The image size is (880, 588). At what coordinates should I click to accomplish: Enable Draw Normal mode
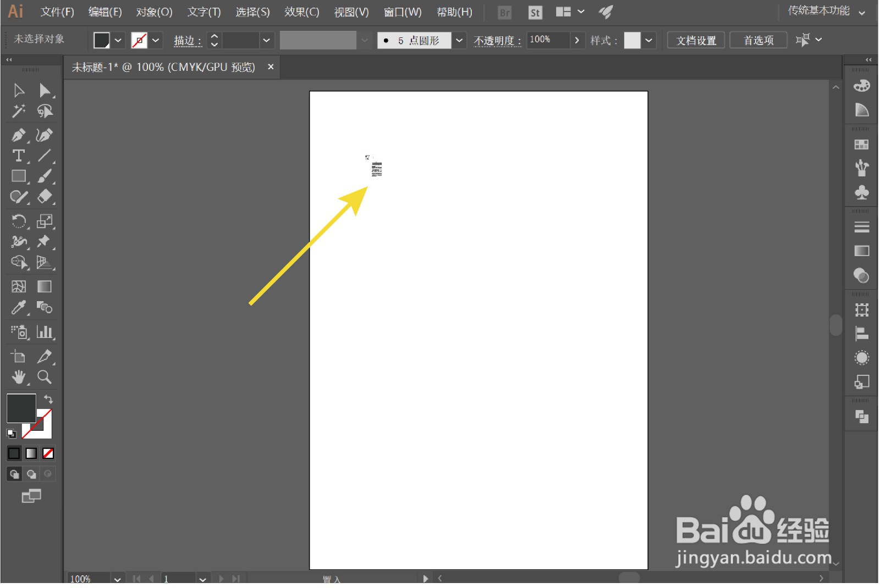(14, 474)
